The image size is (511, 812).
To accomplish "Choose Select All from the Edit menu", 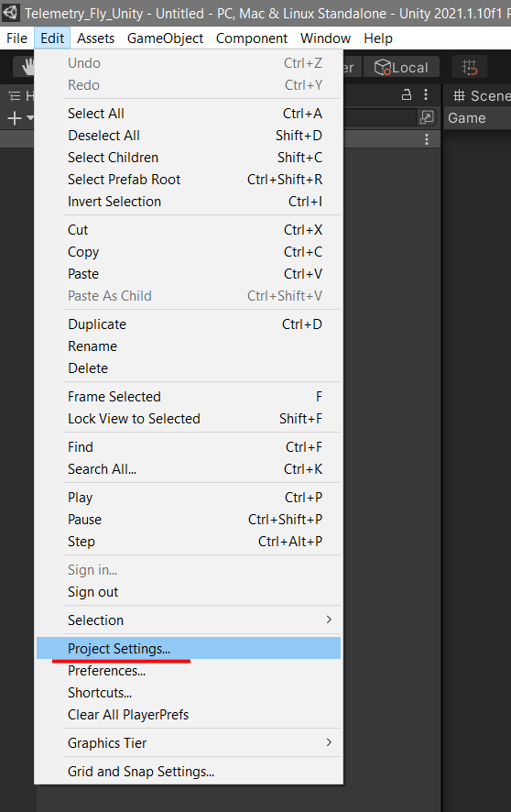I will (x=189, y=114).
